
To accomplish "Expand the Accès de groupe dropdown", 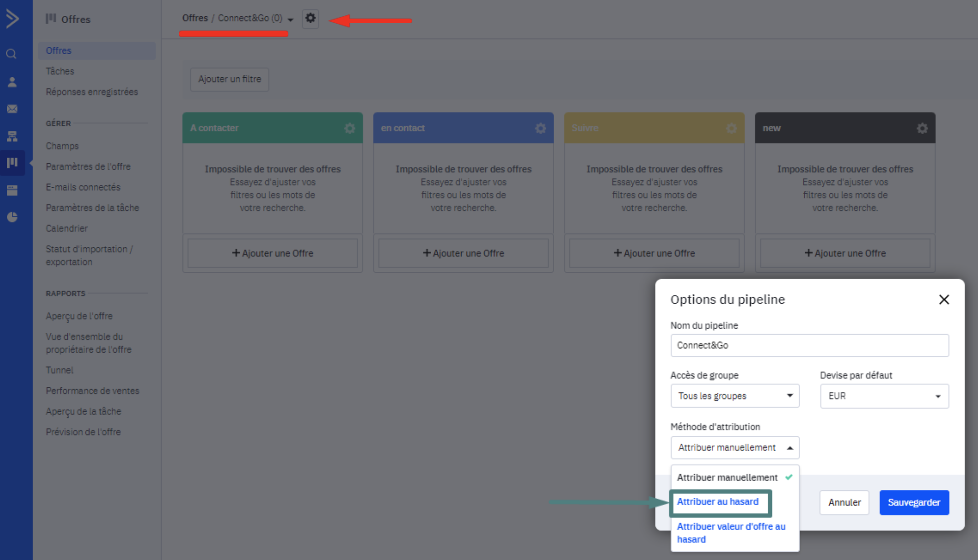I will (735, 396).
